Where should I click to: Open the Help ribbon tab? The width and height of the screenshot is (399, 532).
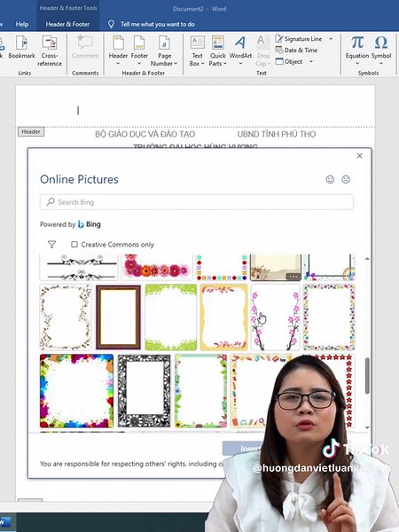(x=21, y=24)
